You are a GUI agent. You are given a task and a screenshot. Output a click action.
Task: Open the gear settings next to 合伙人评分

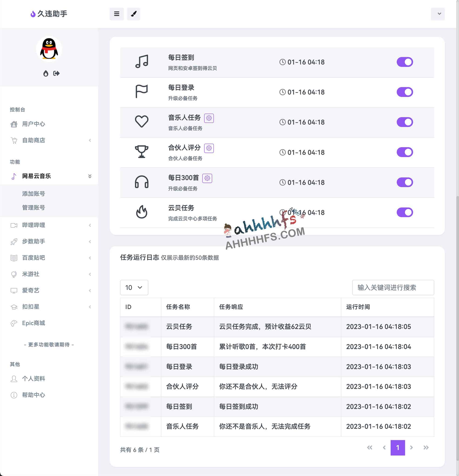tap(209, 148)
